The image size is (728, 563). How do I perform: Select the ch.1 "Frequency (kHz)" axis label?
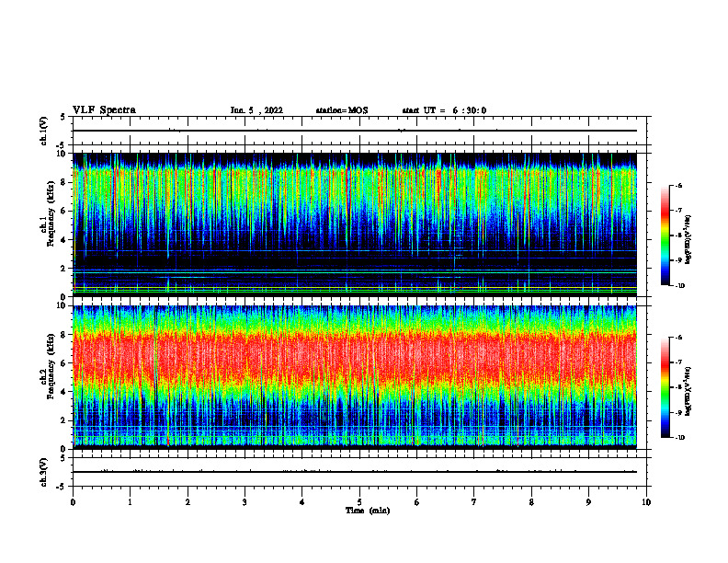click(51, 212)
